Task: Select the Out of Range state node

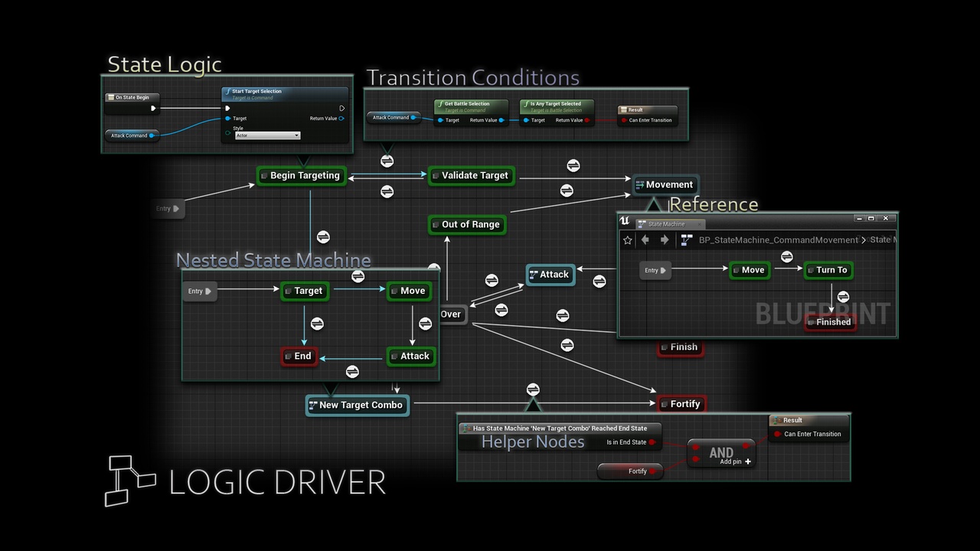Action: tap(467, 224)
